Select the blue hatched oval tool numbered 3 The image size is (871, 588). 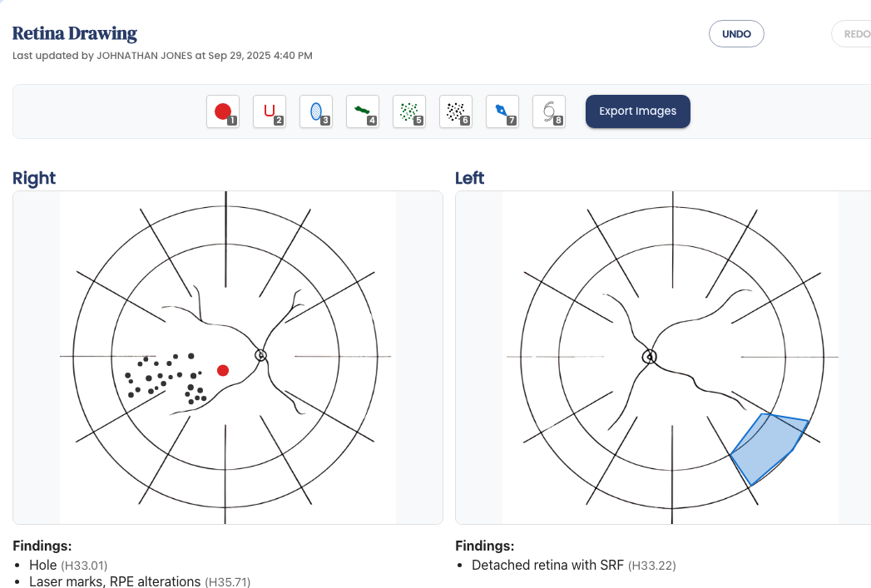tap(316, 111)
